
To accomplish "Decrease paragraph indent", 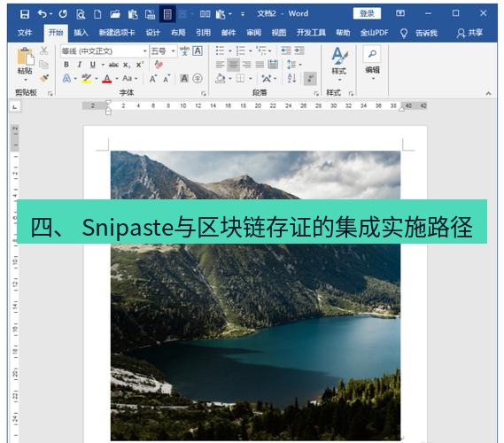I will 285,51.
